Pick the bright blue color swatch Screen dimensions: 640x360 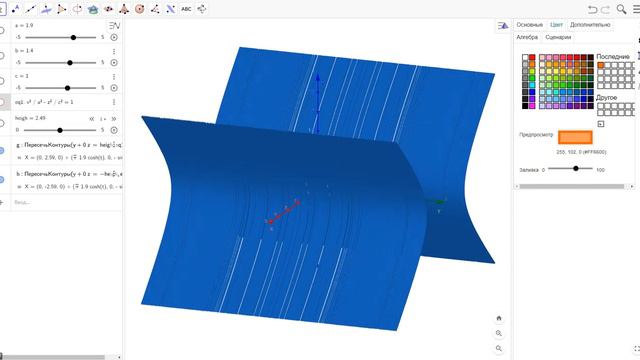tap(532, 92)
